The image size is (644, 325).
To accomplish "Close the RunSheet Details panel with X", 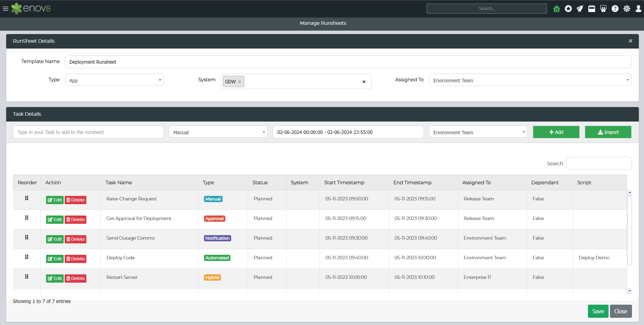I will click(x=631, y=41).
